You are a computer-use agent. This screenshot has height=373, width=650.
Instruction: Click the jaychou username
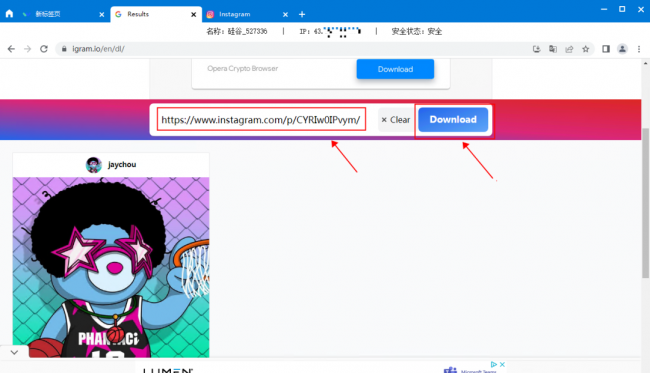click(122, 165)
